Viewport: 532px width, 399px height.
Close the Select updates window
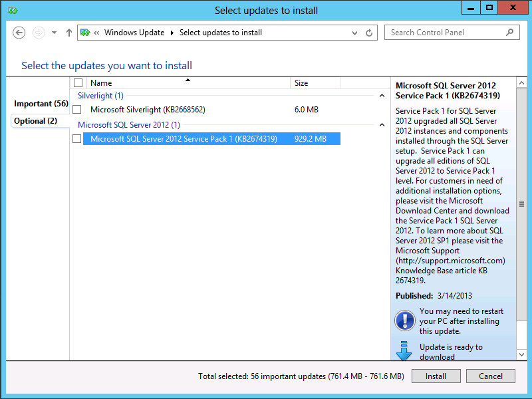click(x=513, y=8)
